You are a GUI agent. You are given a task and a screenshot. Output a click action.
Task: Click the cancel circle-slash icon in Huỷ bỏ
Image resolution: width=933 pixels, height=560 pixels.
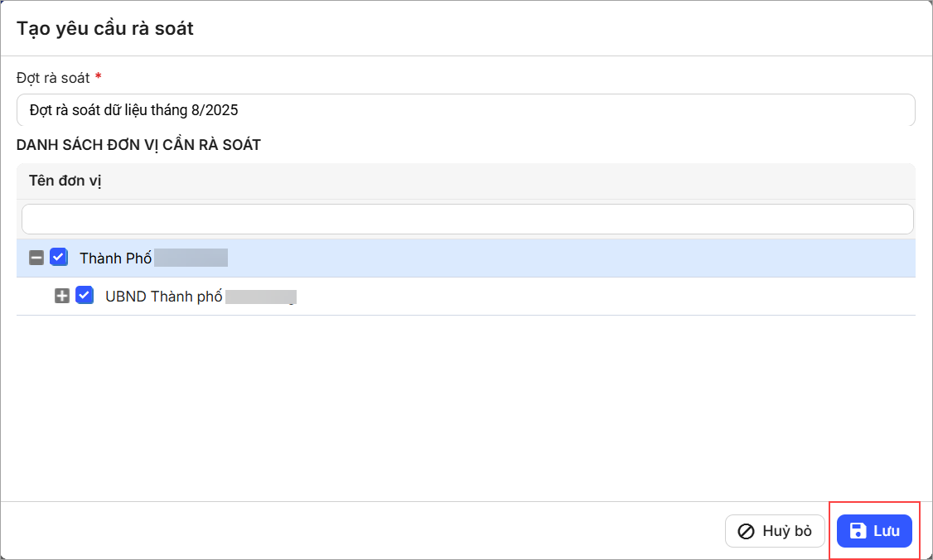click(x=746, y=532)
